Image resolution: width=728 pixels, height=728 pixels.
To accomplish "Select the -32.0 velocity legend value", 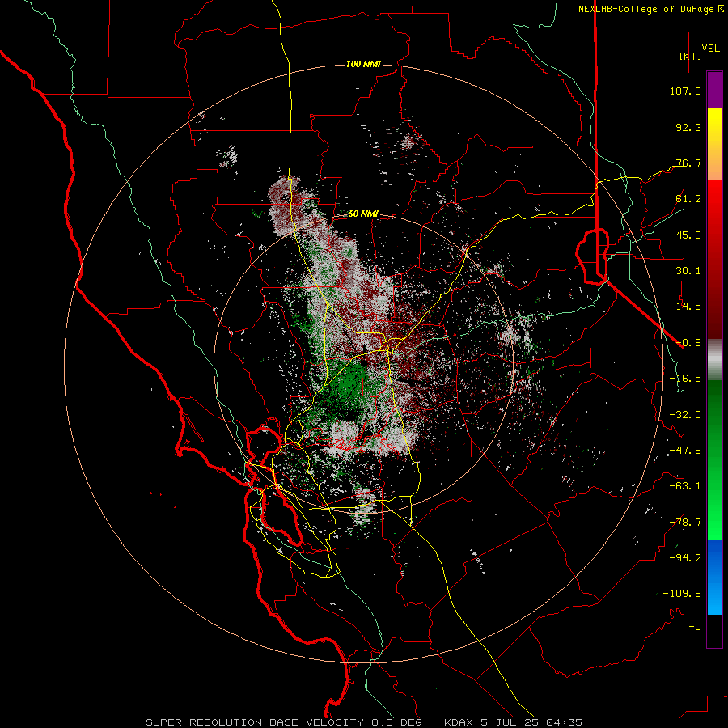I will 685,415.
